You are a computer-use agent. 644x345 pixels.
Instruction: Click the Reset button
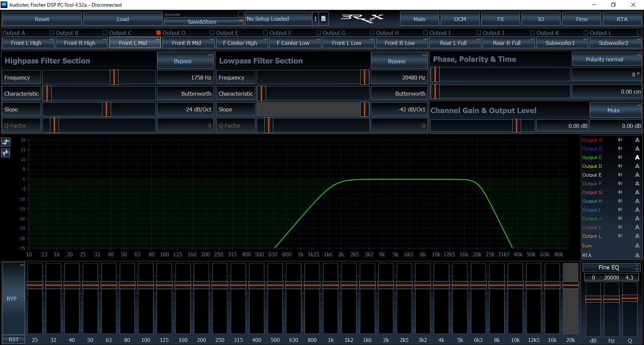pyautogui.click(x=42, y=19)
